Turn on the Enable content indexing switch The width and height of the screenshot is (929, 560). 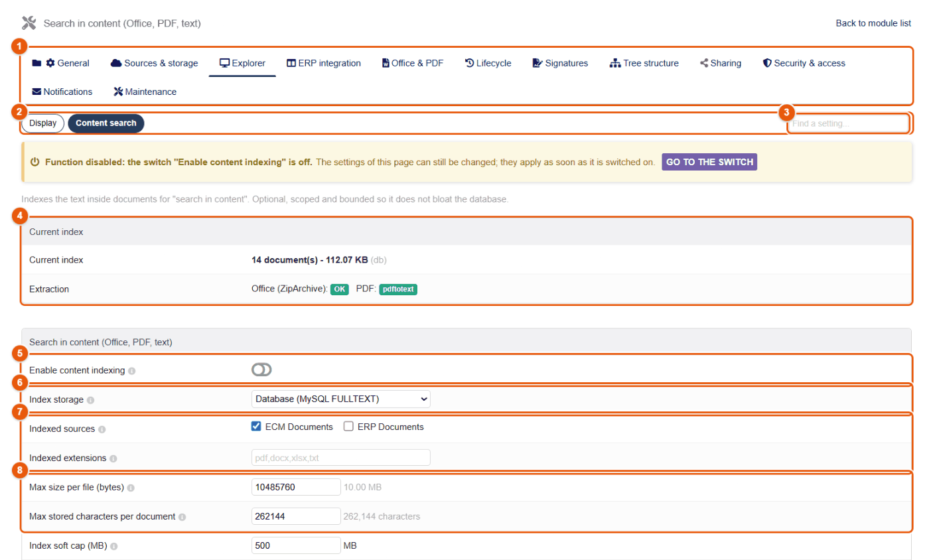tap(262, 370)
